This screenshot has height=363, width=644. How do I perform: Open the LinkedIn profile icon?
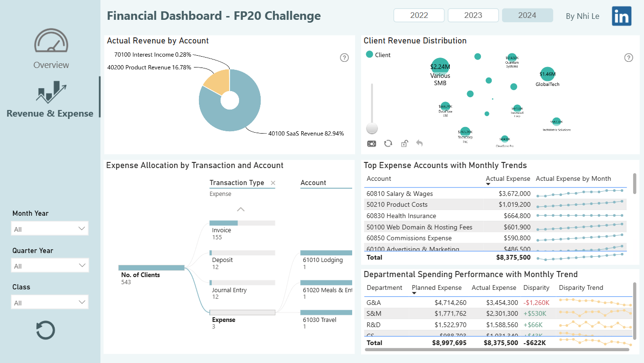(621, 16)
